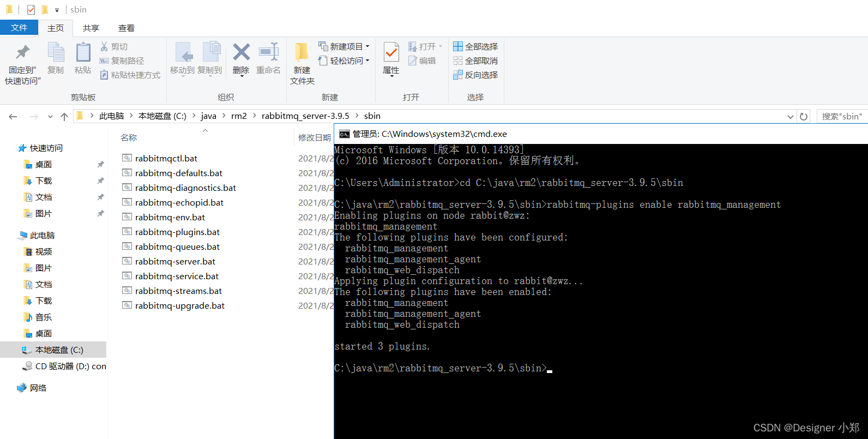Click the Copy (复制) ribbon icon
868x439 pixels.
coord(56,52)
